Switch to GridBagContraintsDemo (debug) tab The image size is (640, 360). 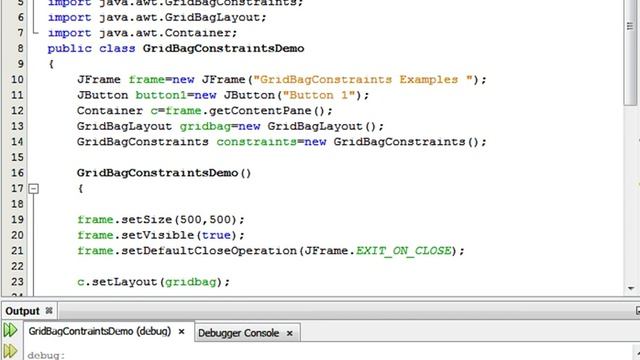point(100,331)
